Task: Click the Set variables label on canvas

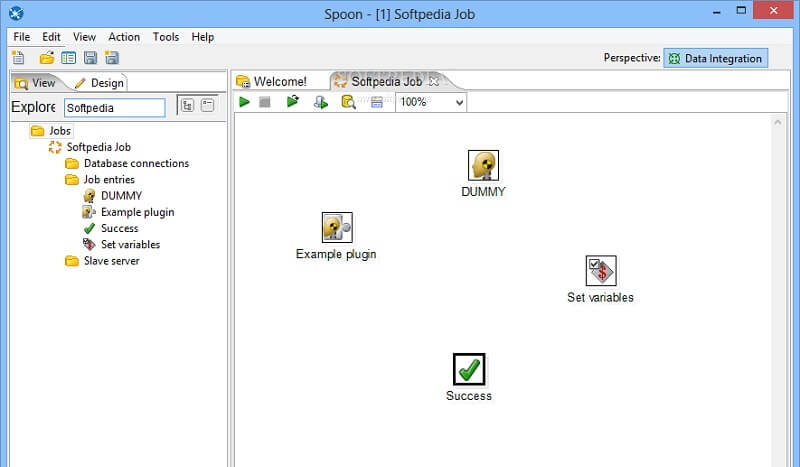Action: tap(601, 298)
